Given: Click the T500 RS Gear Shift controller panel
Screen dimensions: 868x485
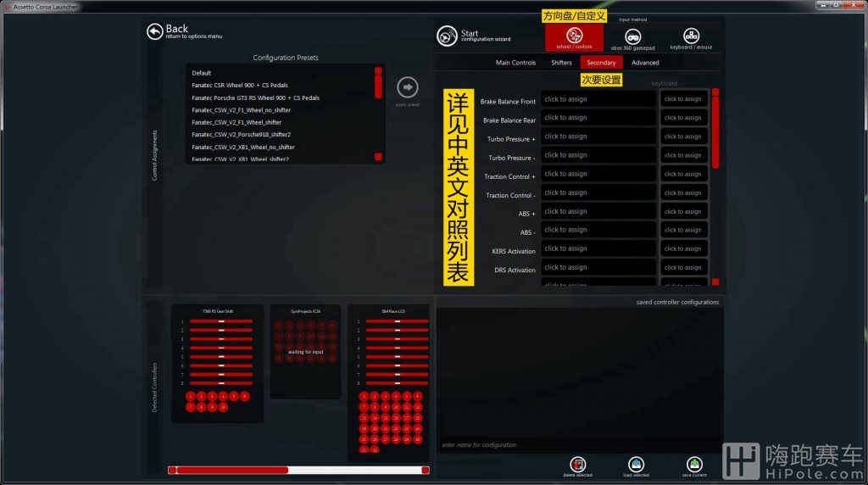Looking at the screenshot, I should (x=218, y=364).
